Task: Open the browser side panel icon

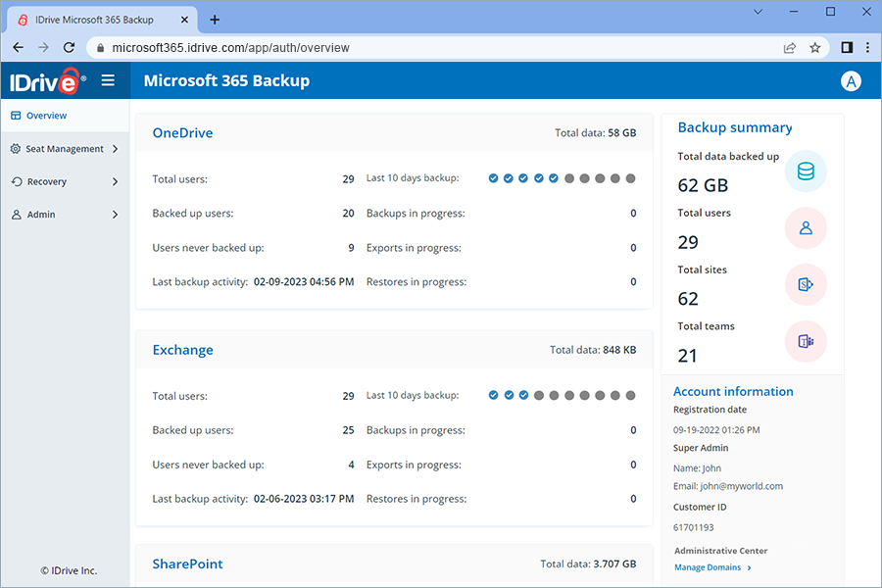Action: (x=847, y=48)
